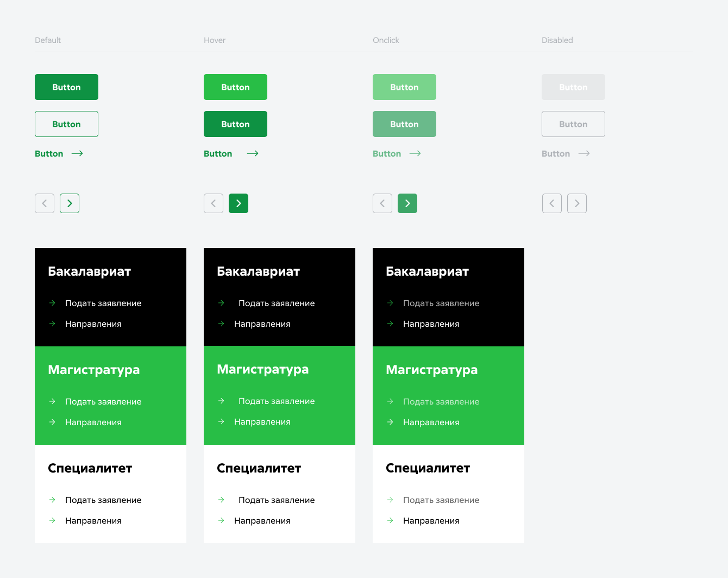Click the previous chevron in the Onclick column
This screenshot has height=578, width=728.
coord(382,203)
